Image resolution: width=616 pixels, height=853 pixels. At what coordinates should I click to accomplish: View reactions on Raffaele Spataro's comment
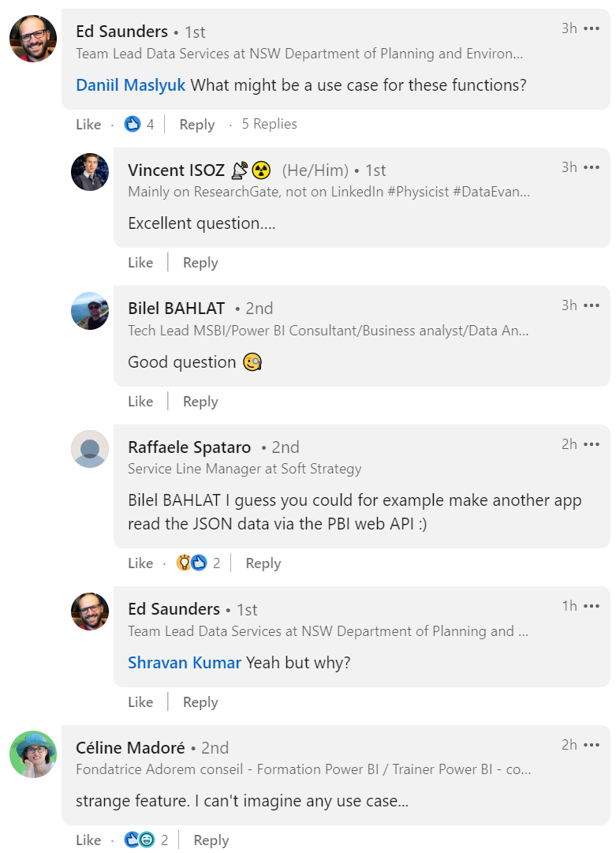tap(198, 563)
